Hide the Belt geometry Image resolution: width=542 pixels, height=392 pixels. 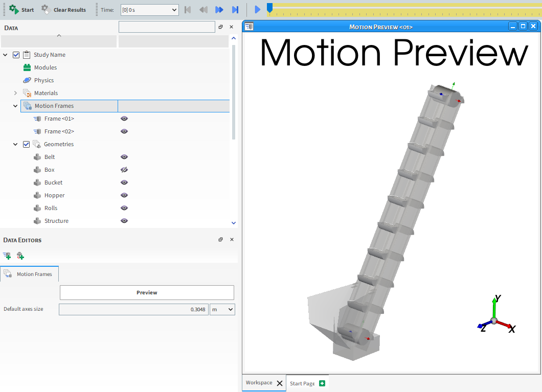coord(124,157)
